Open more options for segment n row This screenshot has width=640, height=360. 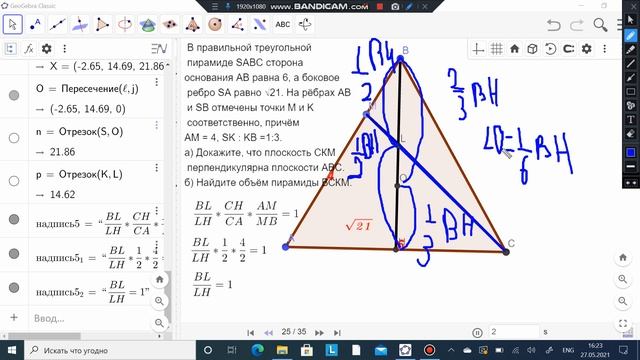[x=156, y=125]
